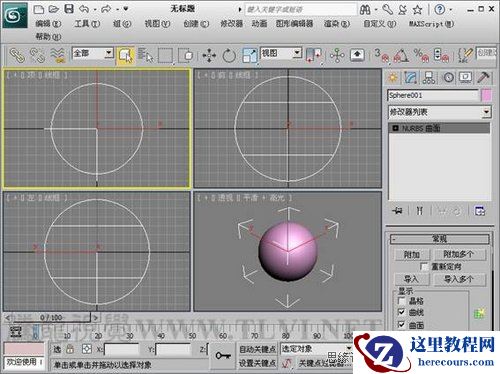Toggle the 3D Snaps button

click(382, 55)
